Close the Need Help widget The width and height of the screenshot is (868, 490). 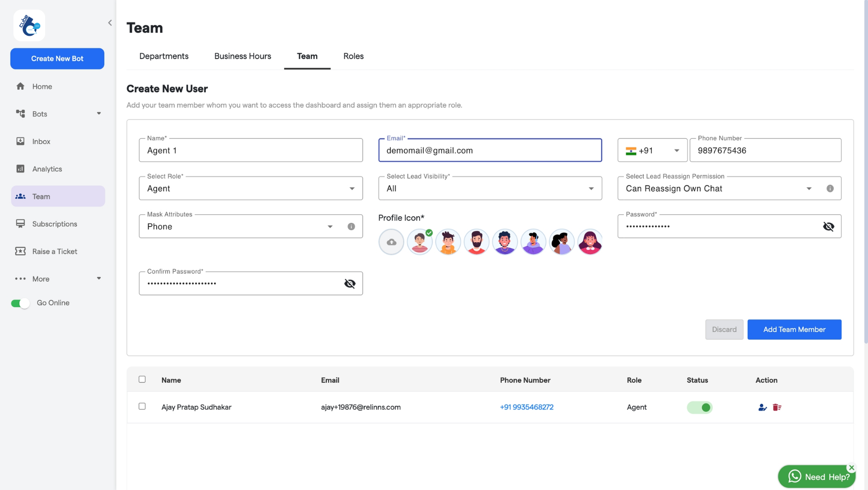pos(851,467)
